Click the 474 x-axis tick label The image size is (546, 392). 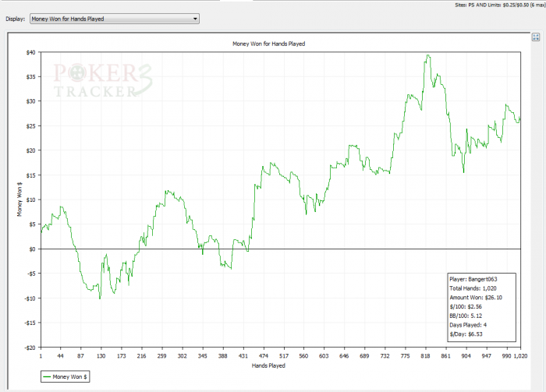tap(264, 356)
